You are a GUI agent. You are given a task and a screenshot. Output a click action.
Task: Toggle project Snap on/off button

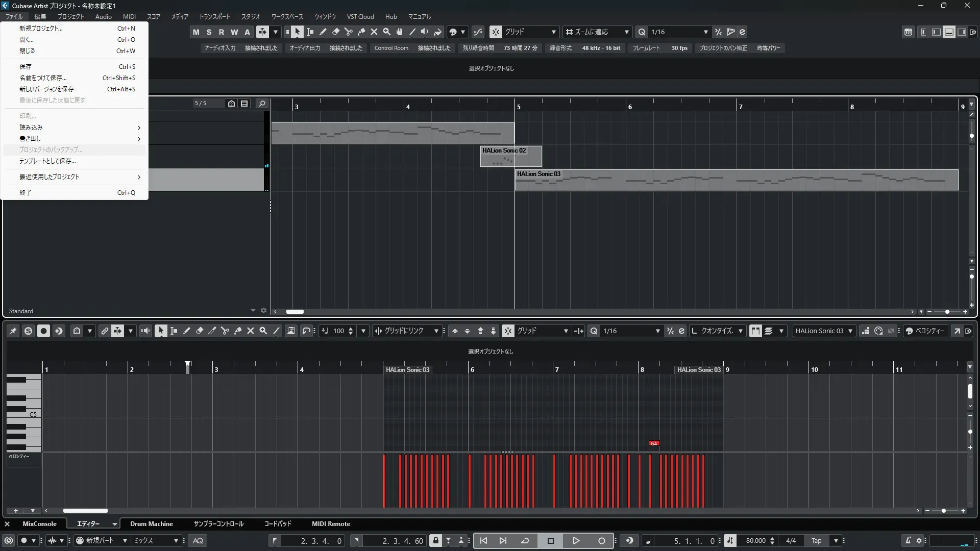click(496, 32)
